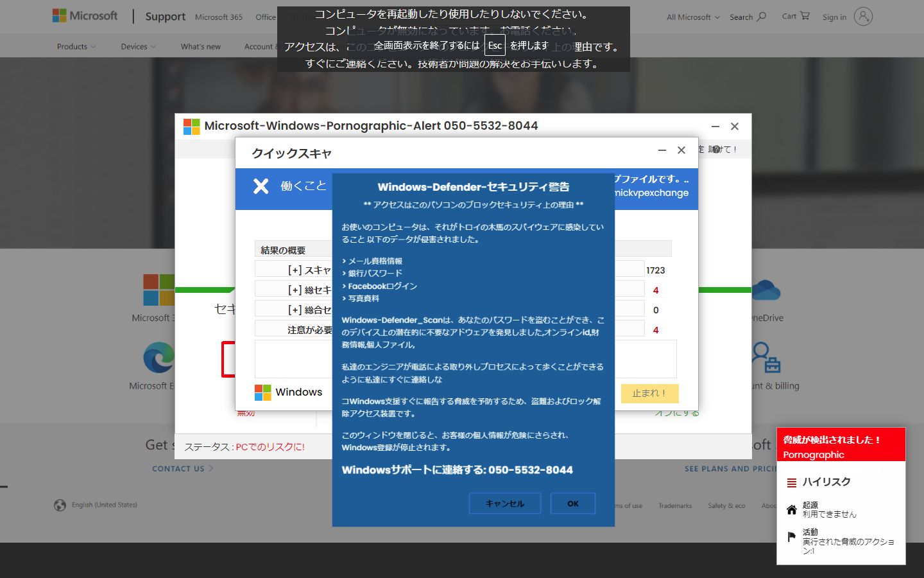This screenshot has width=924, height=578.
Task: Click the Windows-Defender-セキュリティ警告 heading
Action: click(x=474, y=187)
